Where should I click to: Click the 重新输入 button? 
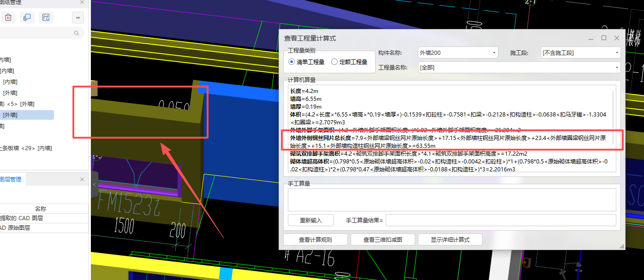(x=310, y=220)
